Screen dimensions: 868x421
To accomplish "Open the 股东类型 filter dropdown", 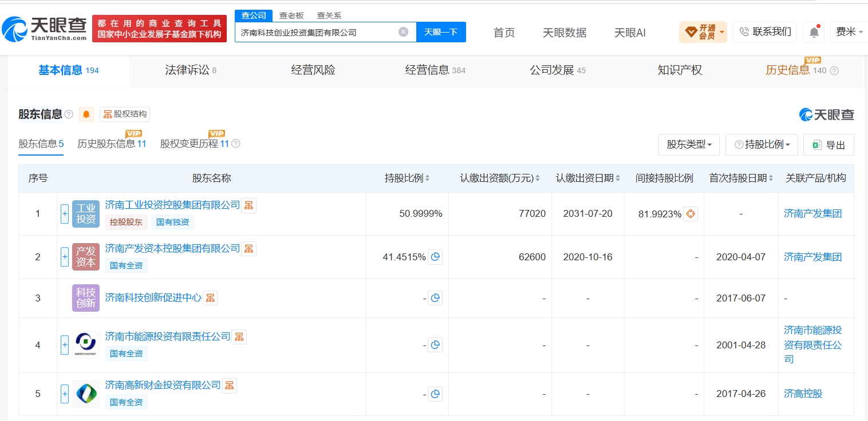I will point(689,145).
